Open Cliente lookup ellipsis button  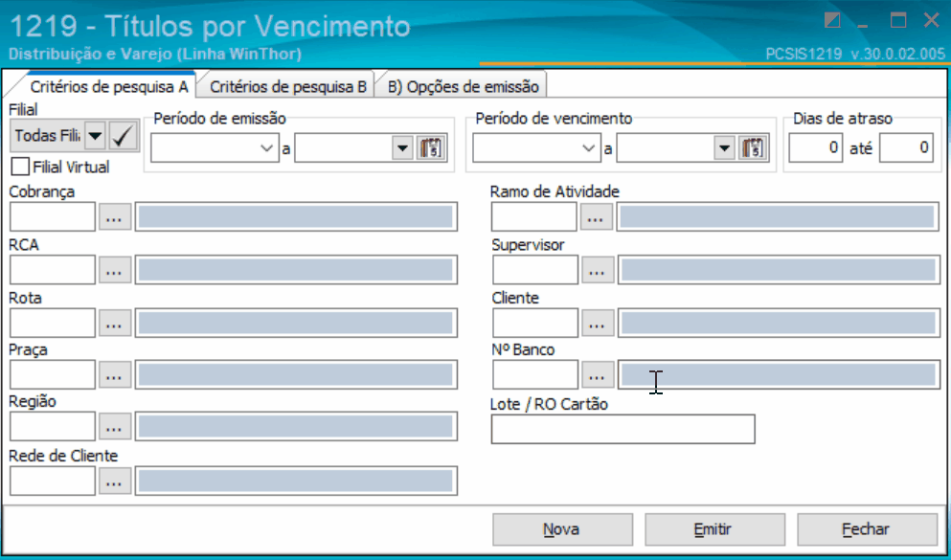[x=598, y=323]
